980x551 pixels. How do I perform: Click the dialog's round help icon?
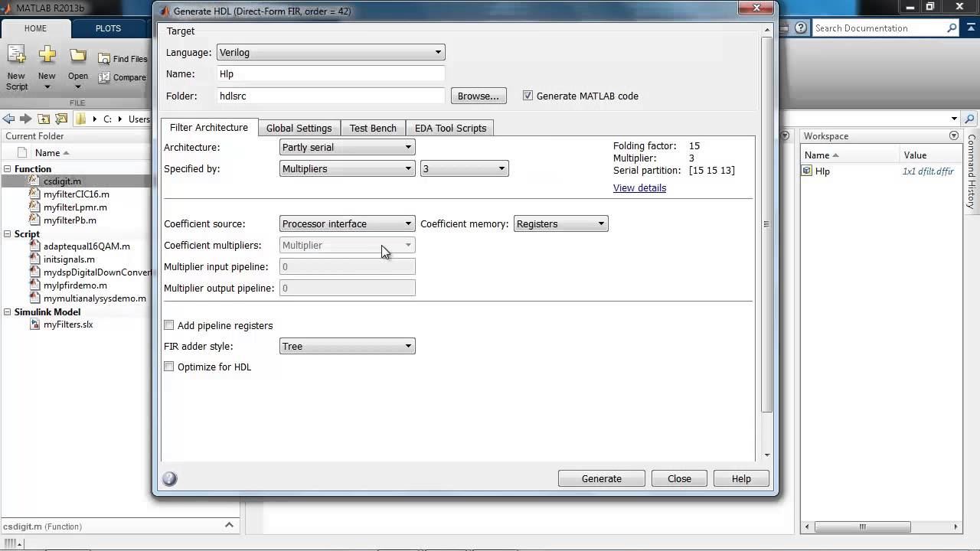(x=170, y=479)
